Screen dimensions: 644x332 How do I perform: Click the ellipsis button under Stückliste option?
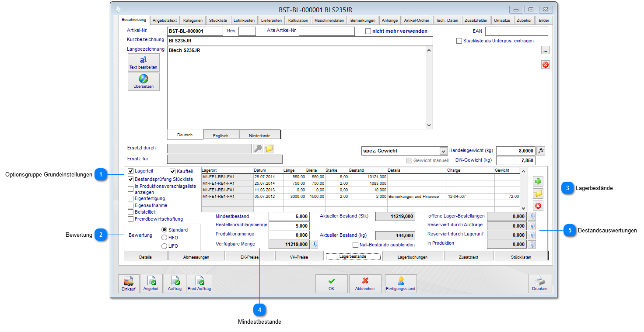[545, 50]
